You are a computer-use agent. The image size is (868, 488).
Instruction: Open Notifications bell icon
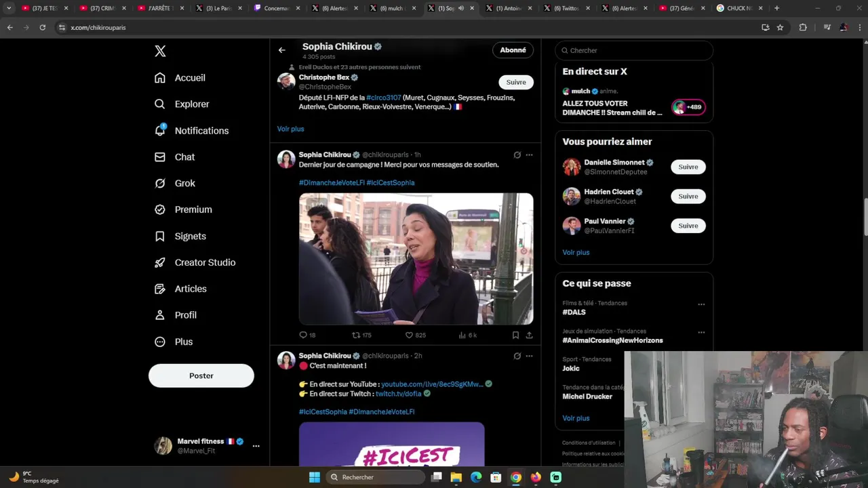coord(160,130)
